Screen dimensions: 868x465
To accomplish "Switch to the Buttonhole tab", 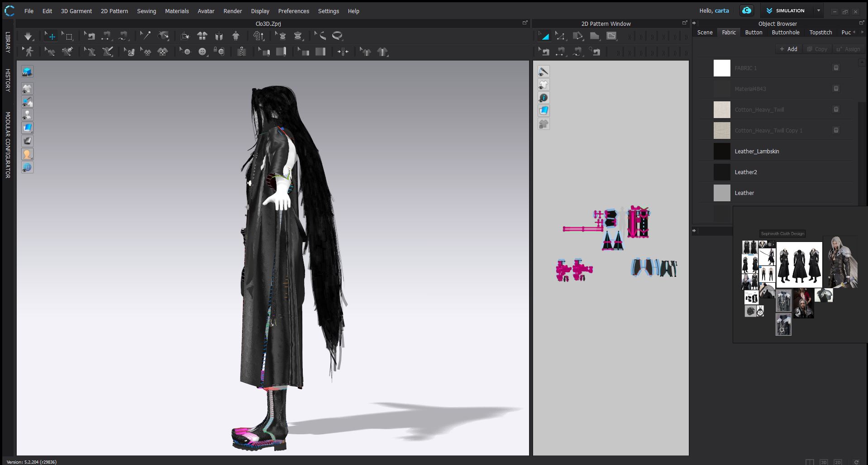I will point(786,32).
